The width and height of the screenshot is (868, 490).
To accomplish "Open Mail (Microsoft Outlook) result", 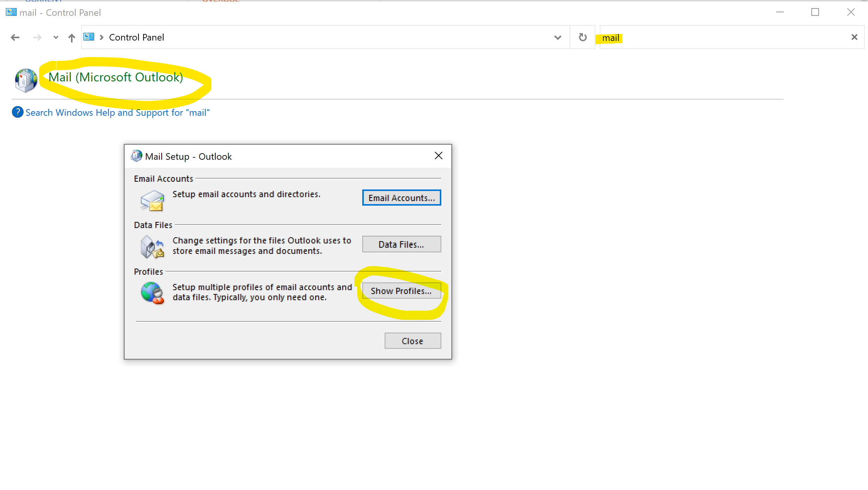I will (x=116, y=77).
